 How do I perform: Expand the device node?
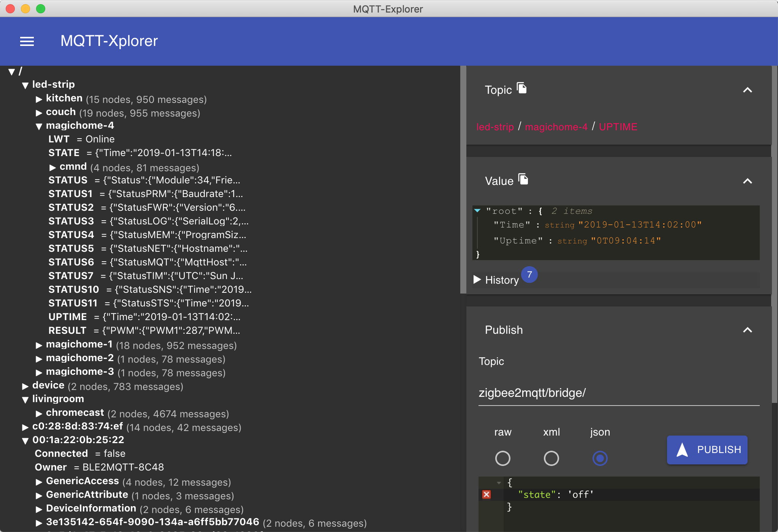pos(25,386)
